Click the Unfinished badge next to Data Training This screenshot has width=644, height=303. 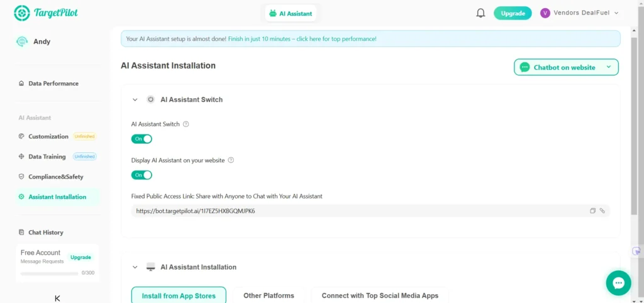pos(85,157)
